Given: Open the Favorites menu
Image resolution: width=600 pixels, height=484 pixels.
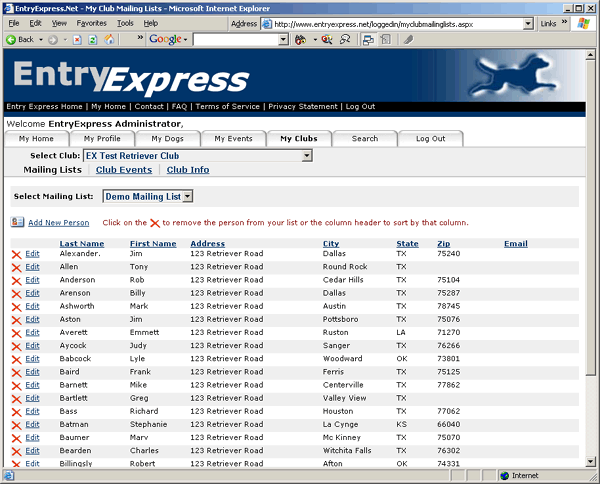Looking at the screenshot, I should [x=91, y=22].
